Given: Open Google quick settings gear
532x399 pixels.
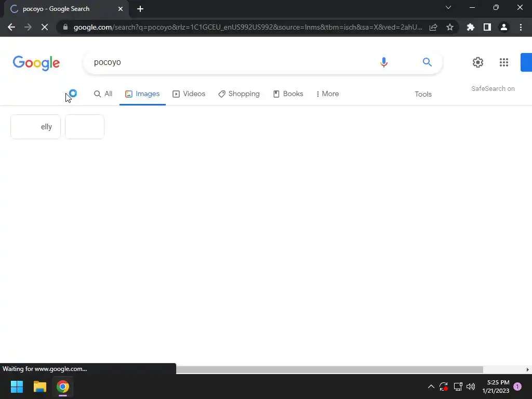Looking at the screenshot, I should [x=478, y=62].
